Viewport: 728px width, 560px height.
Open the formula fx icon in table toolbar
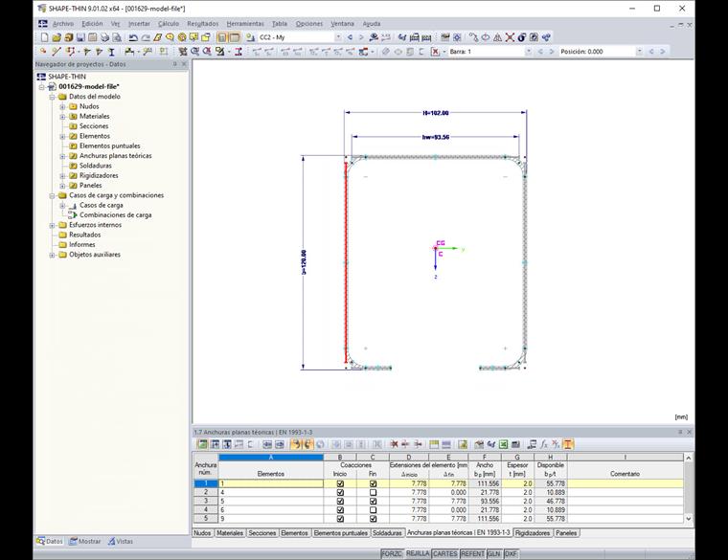[544, 444]
